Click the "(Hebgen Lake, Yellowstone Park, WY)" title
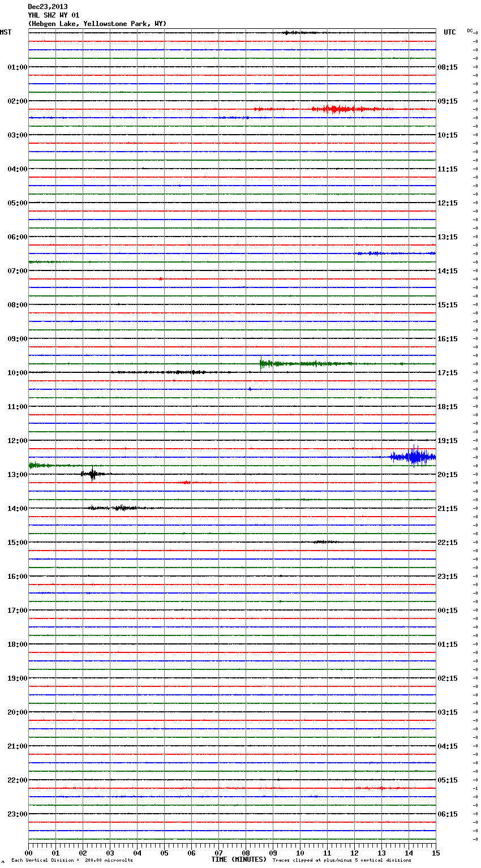 coord(97,24)
